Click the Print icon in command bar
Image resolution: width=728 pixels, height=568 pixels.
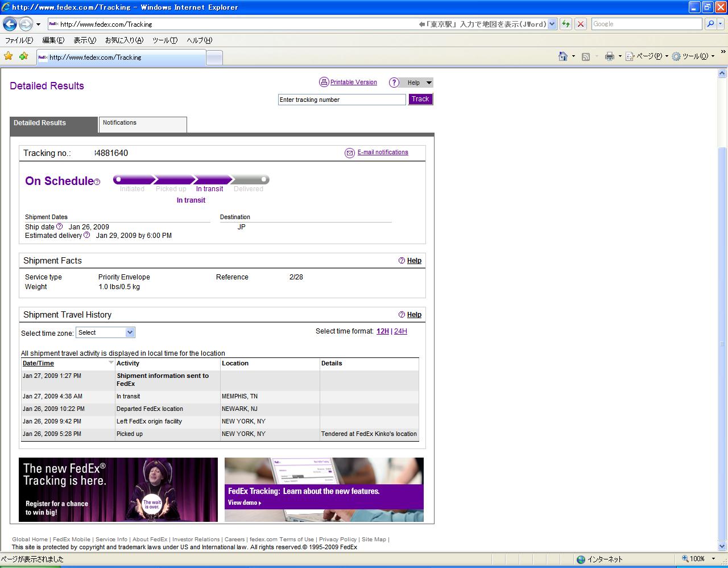pyautogui.click(x=610, y=56)
